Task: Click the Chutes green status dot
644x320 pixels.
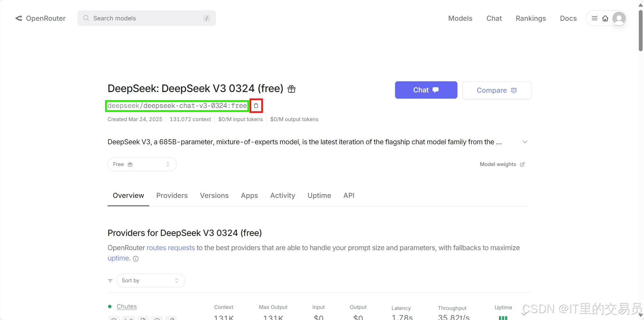Action: point(110,307)
